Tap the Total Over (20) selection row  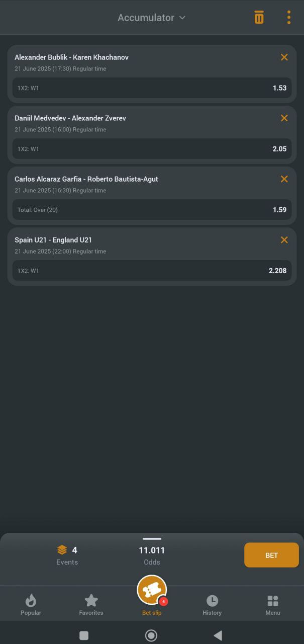152,210
